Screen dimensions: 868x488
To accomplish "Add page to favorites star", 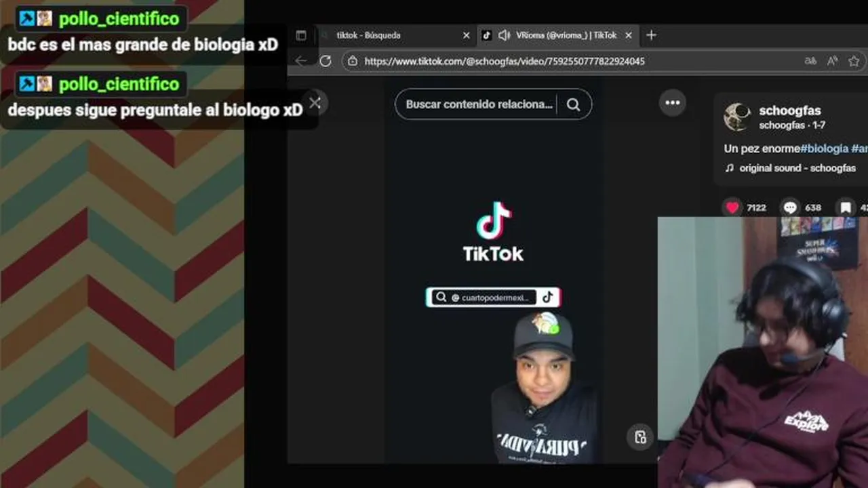I will [854, 61].
